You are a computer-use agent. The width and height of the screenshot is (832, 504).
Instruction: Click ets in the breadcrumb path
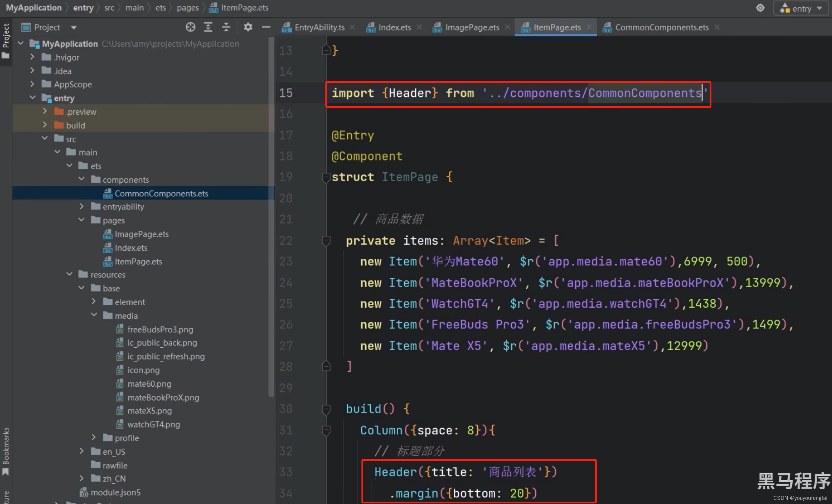click(x=160, y=8)
